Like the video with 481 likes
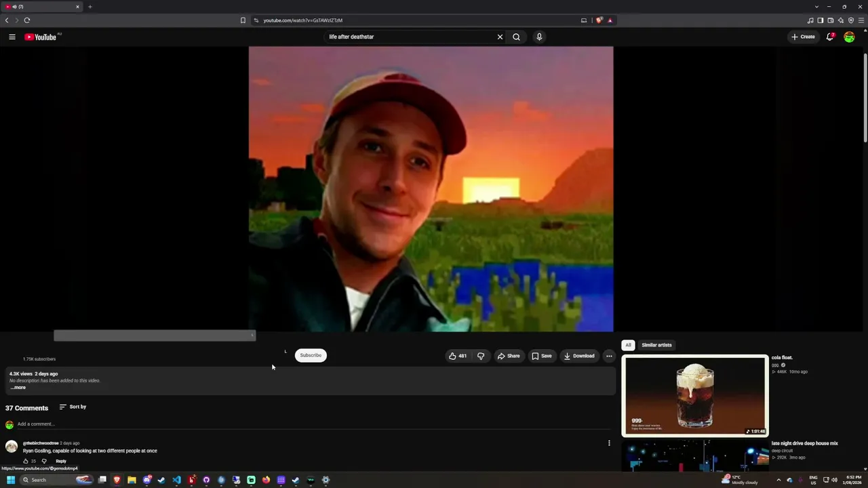The width and height of the screenshot is (868, 488). (x=458, y=356)
